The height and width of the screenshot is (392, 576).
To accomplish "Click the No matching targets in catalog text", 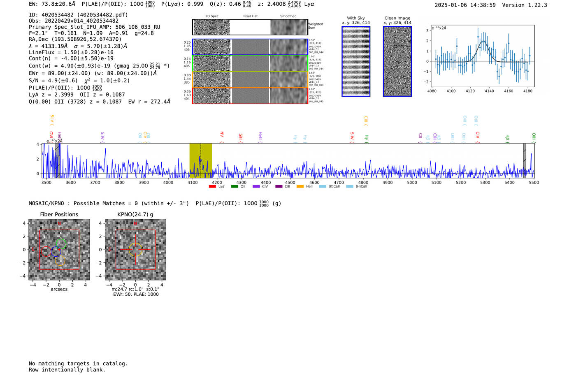I will [78, 364].
